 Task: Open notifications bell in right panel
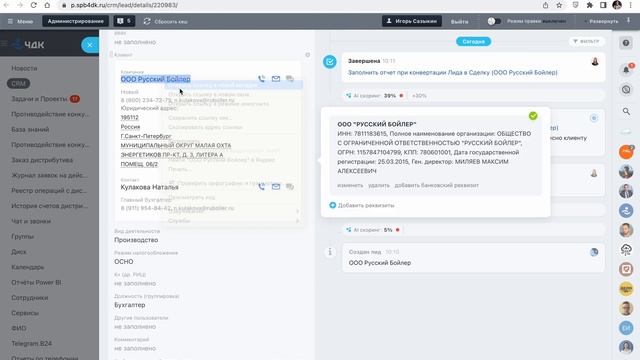tap(626, 70)
